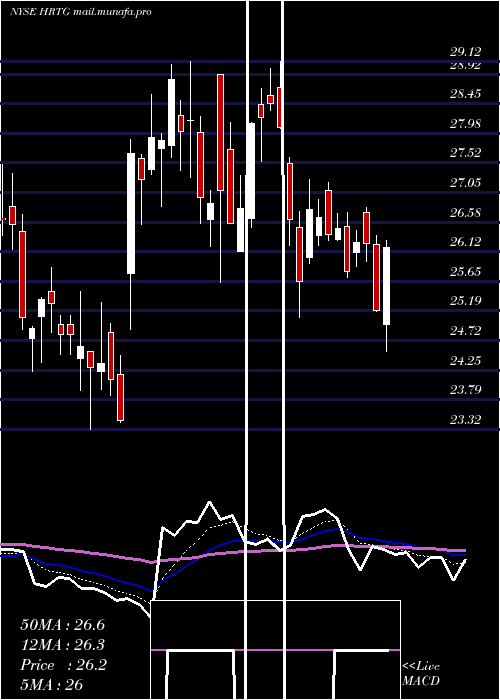Viewport: 500px width, 700px height.
Task: Click the lowest red candle near 23.32
Action: click(121, 397)
